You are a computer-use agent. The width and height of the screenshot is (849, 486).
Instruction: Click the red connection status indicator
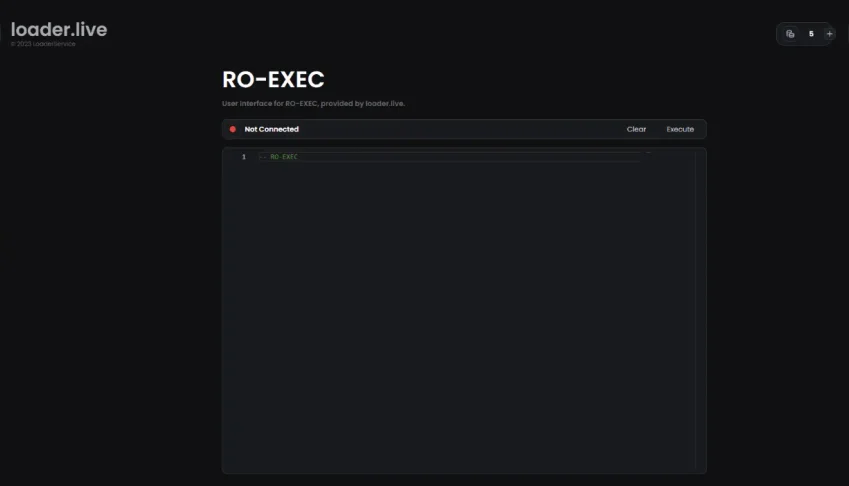click(x=233, y=129)
